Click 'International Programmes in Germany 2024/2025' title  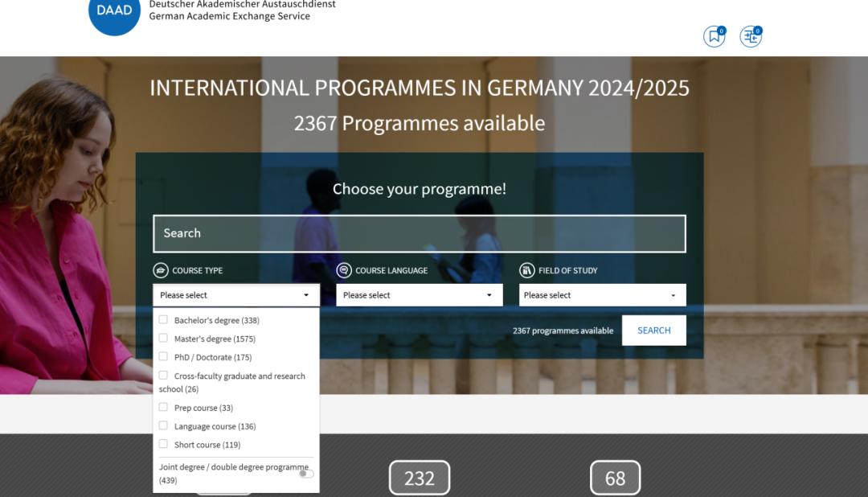click(x=419, y=88)
